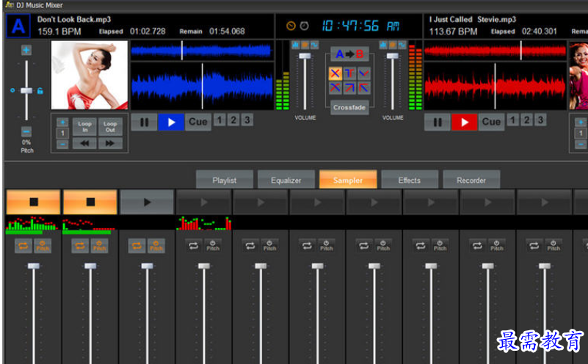Click deck A blue overview waveform
This screenshot has height=364, width=588.
pyautogui.click(x=202, y=50)
